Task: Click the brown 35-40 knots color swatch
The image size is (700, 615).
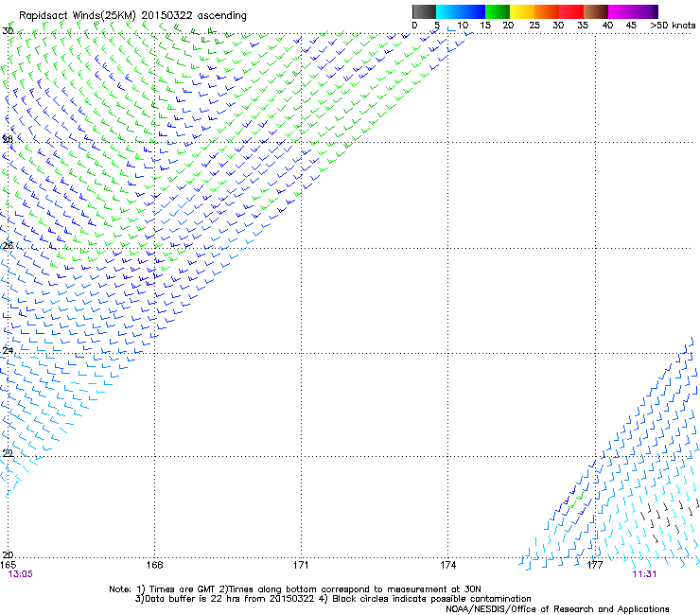Action: [x=596, y=11]
